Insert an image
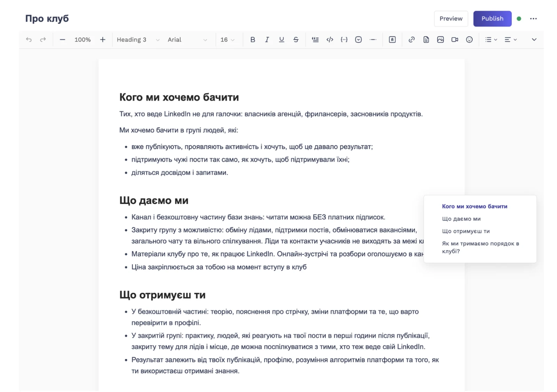 coord(440,40)
